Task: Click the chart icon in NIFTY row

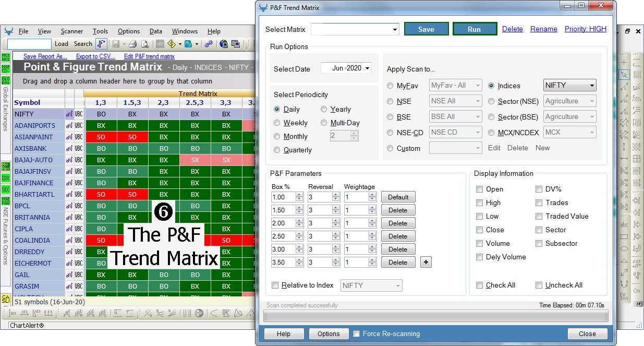Action: (69, 114)
